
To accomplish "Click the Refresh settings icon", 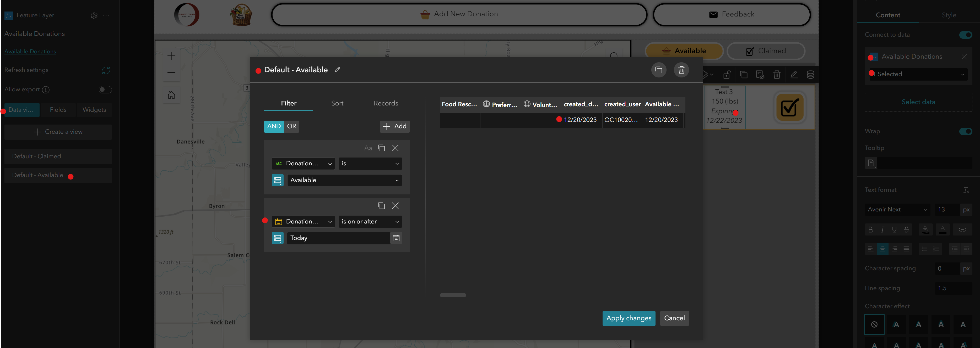I will (x=106, y=70).
